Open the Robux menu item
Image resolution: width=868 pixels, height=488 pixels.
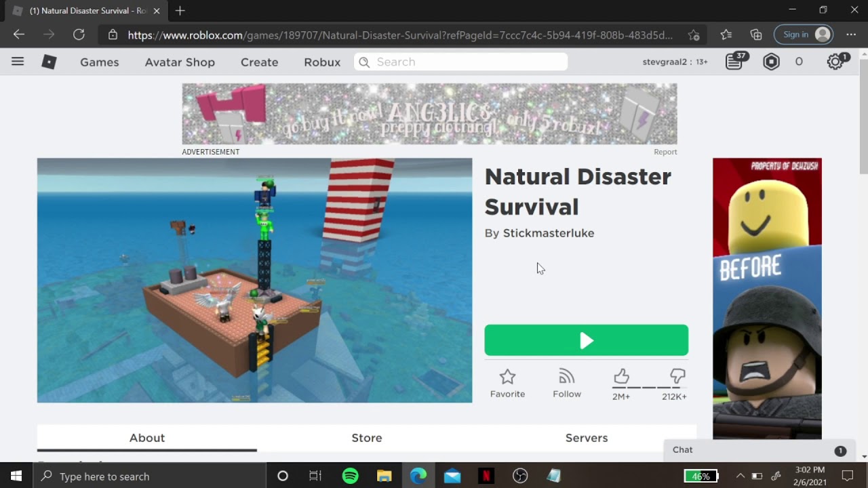[x=322, y=62]
